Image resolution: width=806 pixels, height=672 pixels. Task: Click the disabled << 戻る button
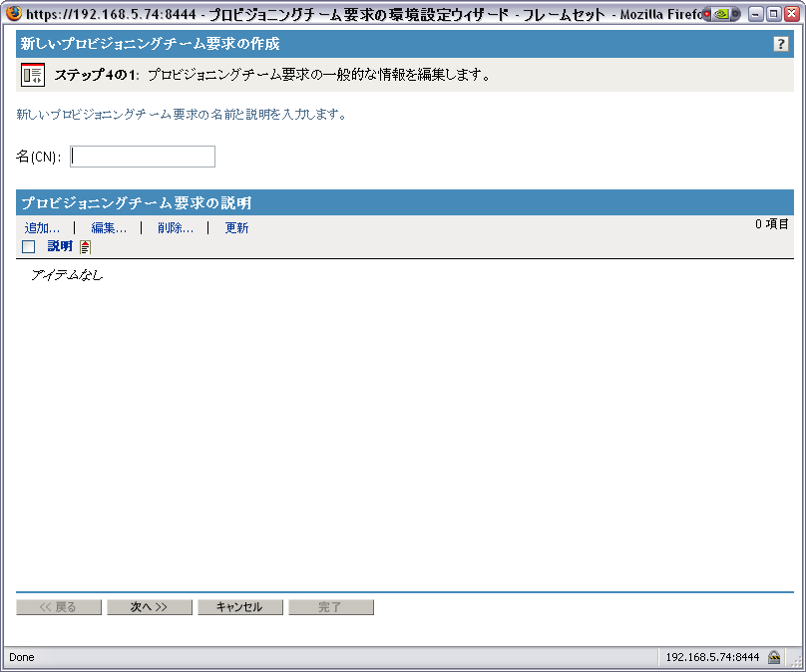tap(59, 607)
